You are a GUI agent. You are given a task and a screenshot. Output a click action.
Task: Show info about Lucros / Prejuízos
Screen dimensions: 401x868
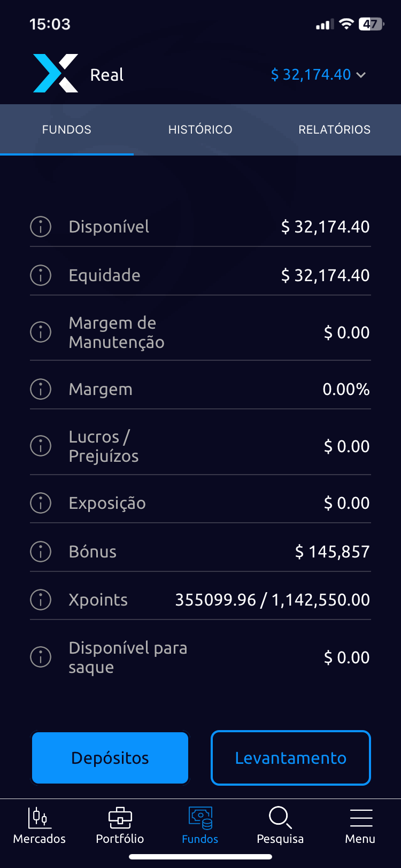pyautogui.click(x=41, y=446)
